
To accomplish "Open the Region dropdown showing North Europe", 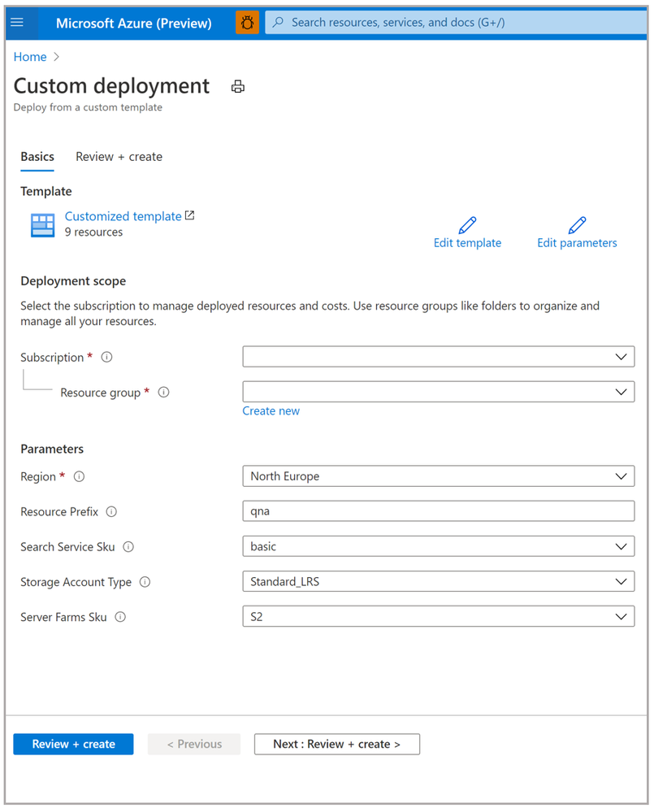I will (438, 476).
